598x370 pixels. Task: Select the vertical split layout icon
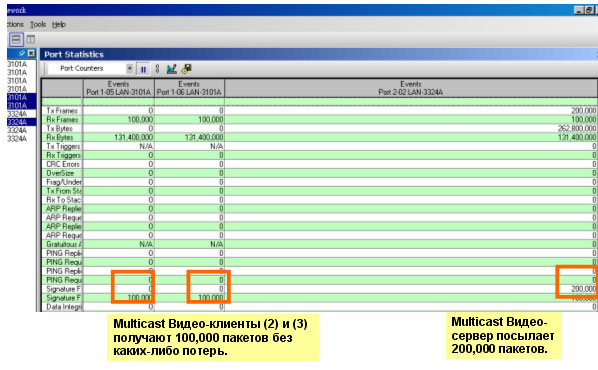point(31,39)
